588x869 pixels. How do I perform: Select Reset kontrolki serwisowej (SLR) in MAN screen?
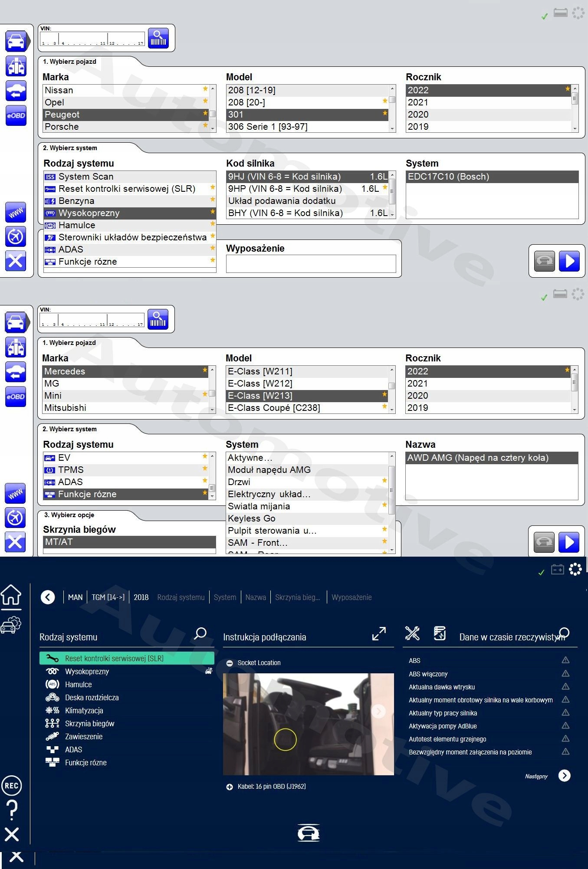point(127,658)
